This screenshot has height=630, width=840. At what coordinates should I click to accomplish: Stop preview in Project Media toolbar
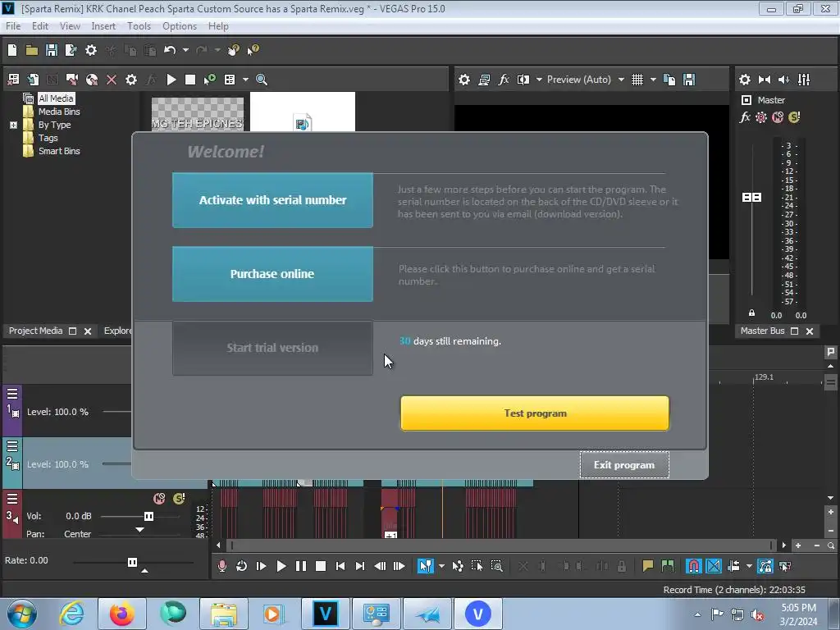189,80
